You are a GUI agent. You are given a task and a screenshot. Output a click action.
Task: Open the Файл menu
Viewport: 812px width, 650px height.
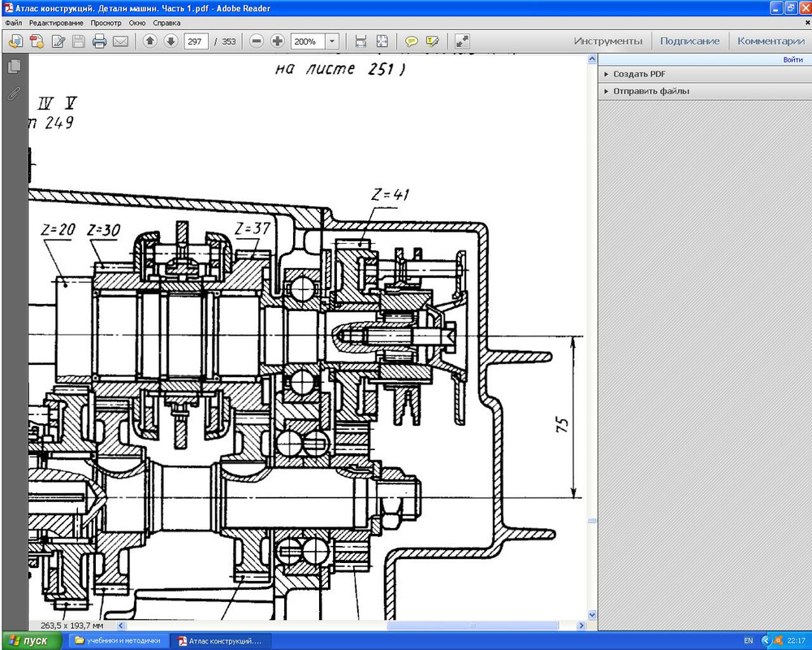tap(13, 23)
